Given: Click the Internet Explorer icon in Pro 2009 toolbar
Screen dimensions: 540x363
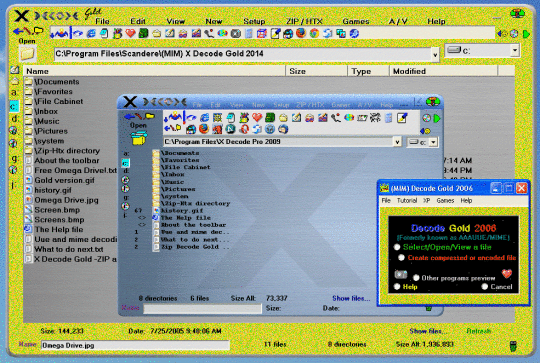Looking at the screenshot, I should pos(204,118).
